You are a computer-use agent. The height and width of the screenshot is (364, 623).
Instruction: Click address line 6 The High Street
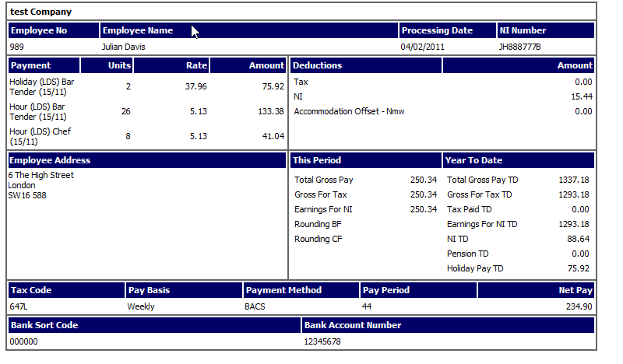pyautogui.click(x=41, y=175)
